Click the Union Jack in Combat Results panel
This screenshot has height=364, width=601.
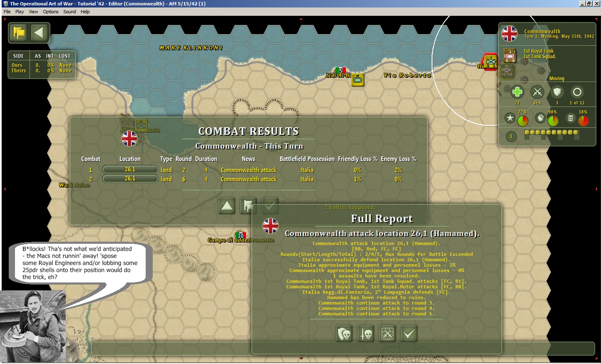(129, 138)
